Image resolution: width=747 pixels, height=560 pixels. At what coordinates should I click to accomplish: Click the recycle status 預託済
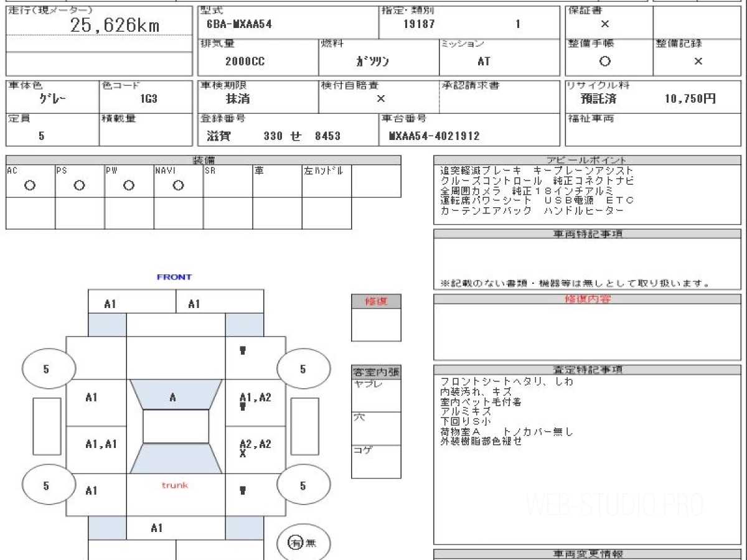(598, 98)
